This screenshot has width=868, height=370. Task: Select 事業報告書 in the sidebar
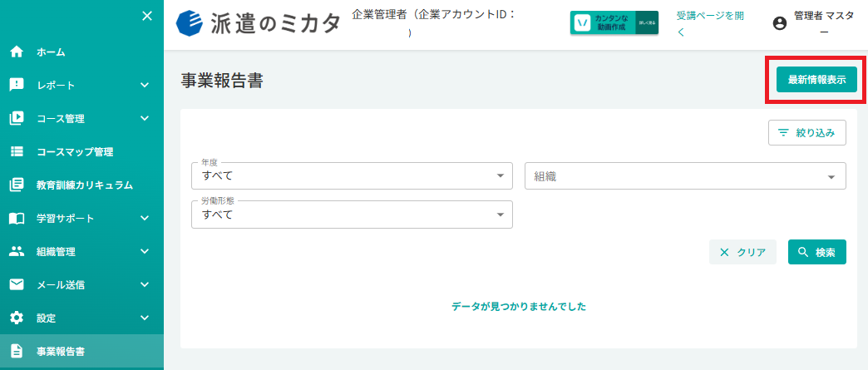click(82, 351)
